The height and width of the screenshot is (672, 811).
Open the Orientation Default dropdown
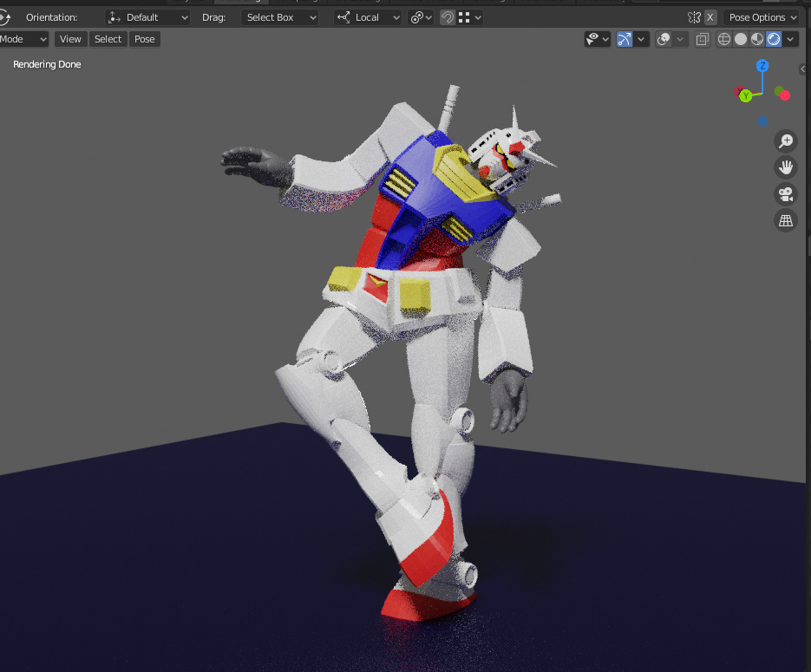point(147,17)
